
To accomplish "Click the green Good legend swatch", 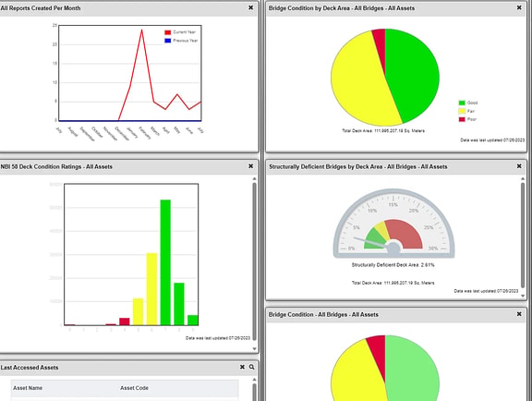I will [462, 103].
